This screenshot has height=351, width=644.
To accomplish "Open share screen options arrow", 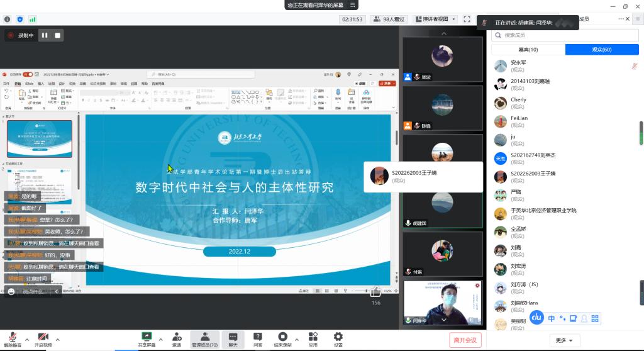I will [x=160, y=340].
